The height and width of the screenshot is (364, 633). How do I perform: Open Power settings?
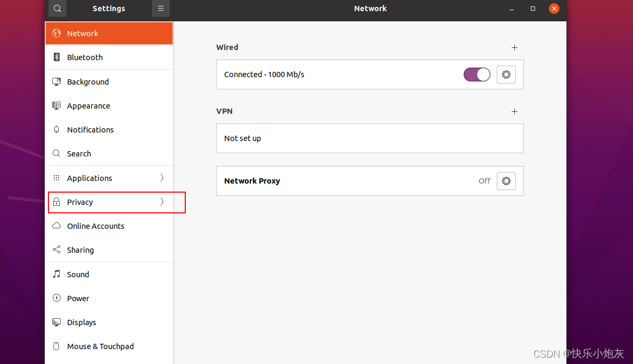coord(109,298)
